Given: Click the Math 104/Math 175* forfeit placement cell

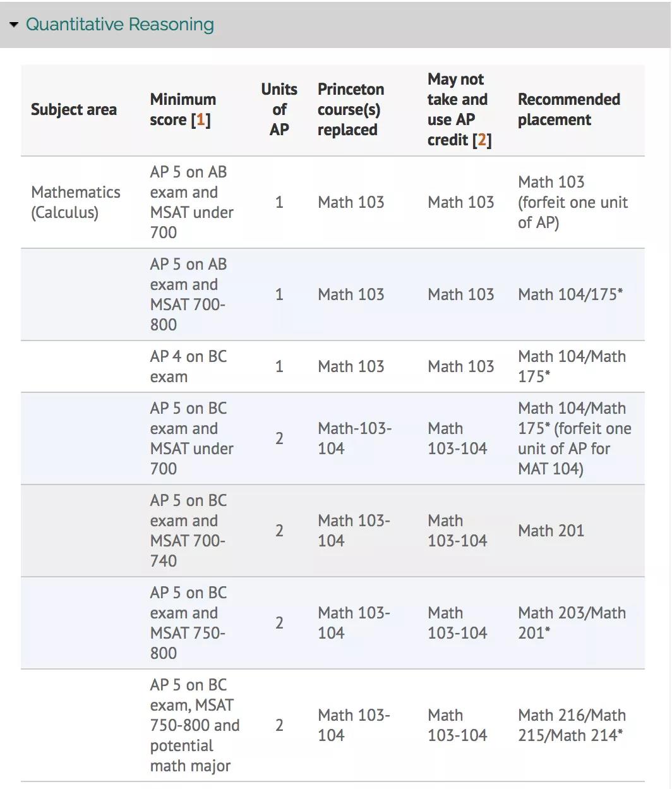Looking at the screenshot, I should 574,438.
